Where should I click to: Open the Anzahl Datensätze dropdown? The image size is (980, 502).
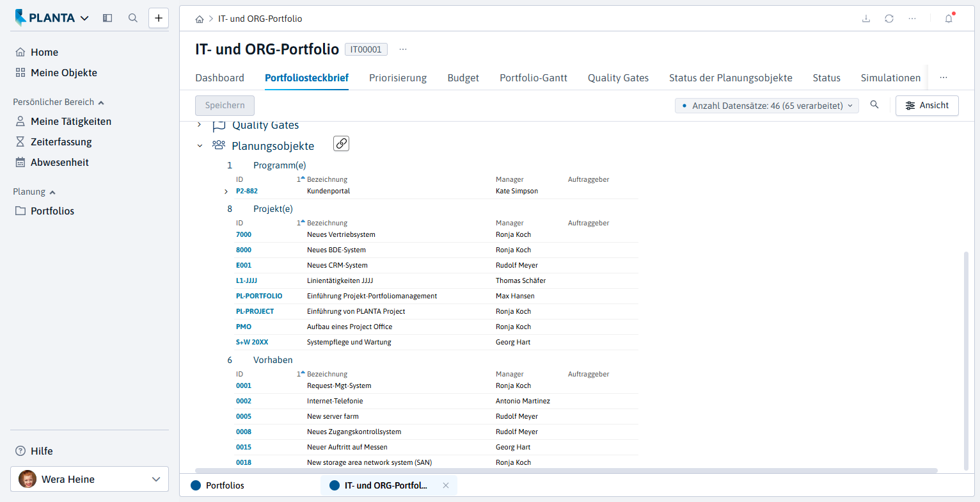[x=767, y=106]
